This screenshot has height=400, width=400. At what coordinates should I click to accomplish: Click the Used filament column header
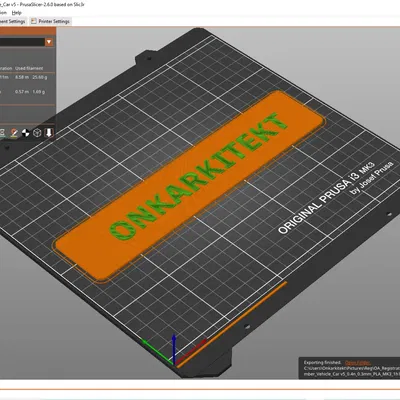tap(29, 68)
